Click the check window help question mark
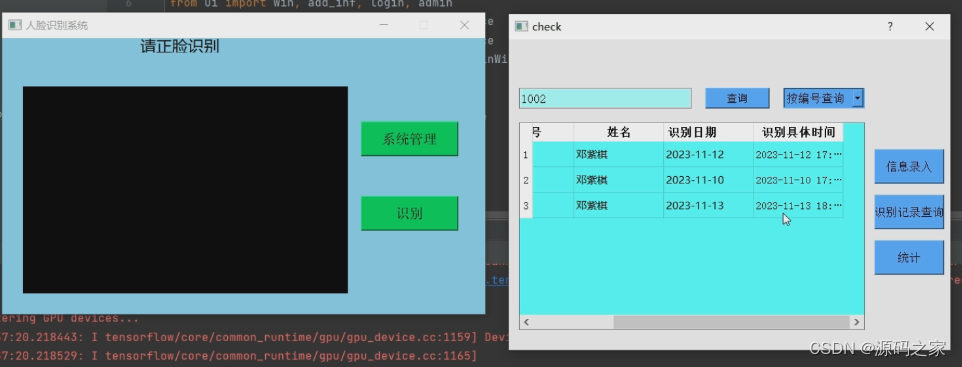The height and width of the screenshot is (367, 962). (890, 26)
